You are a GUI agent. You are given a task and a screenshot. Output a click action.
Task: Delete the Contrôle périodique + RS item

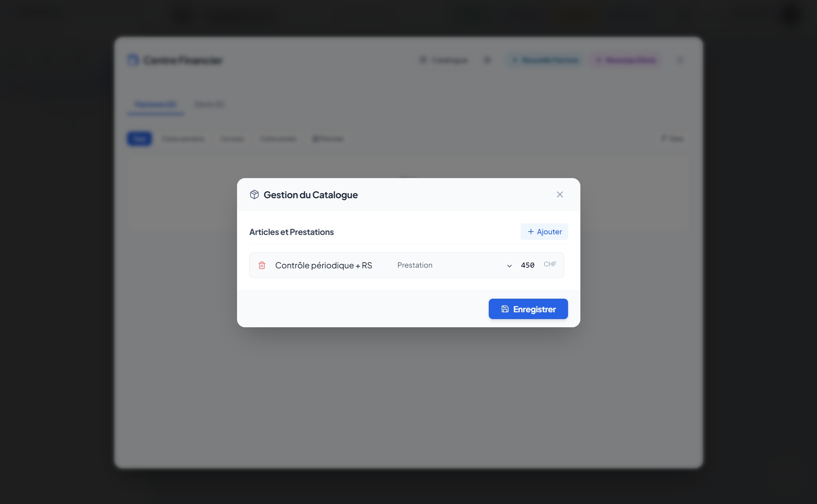pyautogui.click(x=262, y=265)
